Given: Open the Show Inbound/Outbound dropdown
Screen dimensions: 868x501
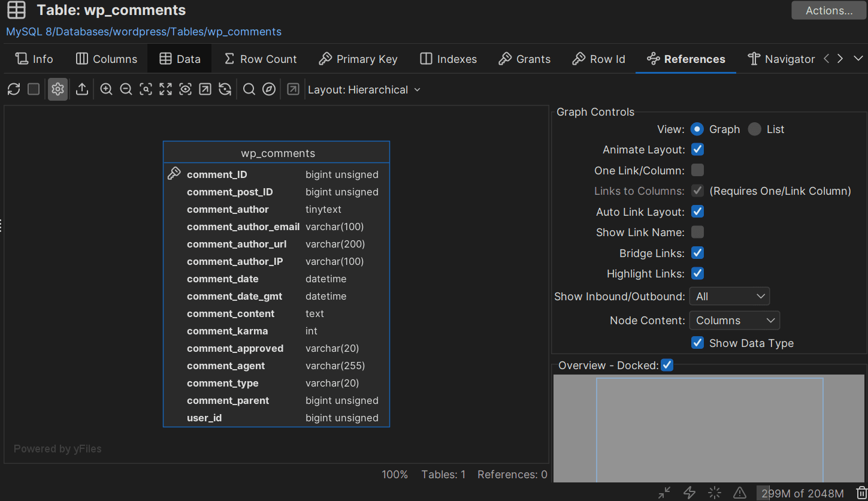Looking at the screenshot, I should coord(729,295).
